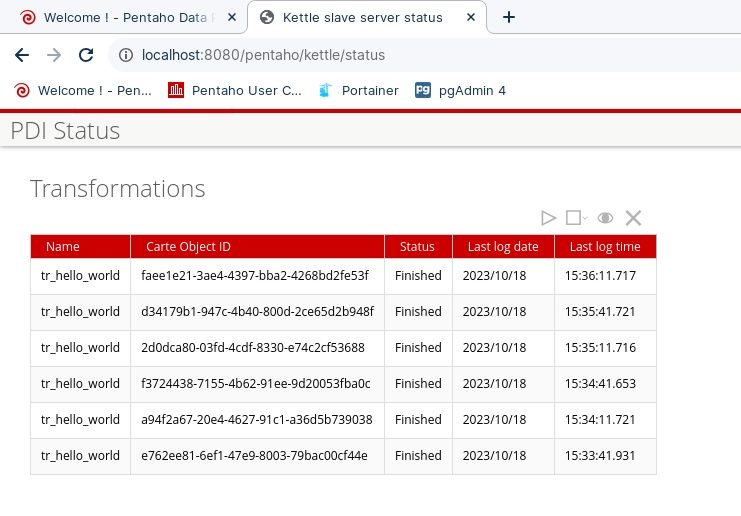View site information icon in address bar
Image resolution: width=741 pixels, height=516 pixels.
126,55
